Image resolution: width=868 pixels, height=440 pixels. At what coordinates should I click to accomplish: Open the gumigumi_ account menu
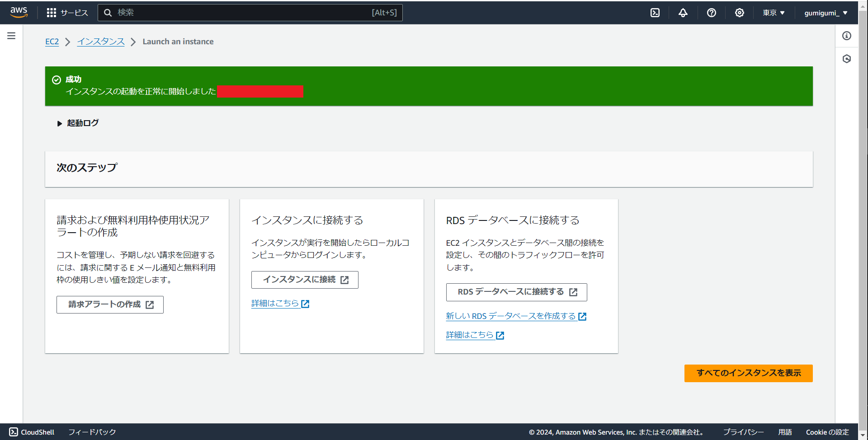click(826, 12)
